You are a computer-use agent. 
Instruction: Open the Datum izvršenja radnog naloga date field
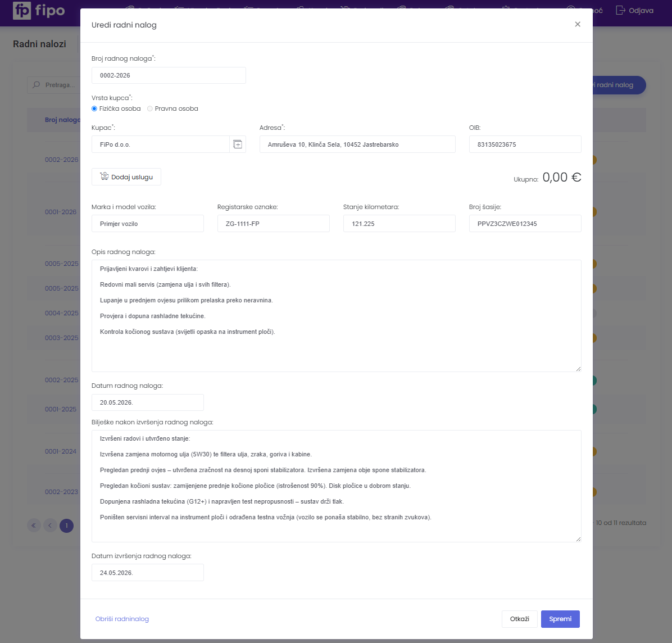[x=147, y=573]
